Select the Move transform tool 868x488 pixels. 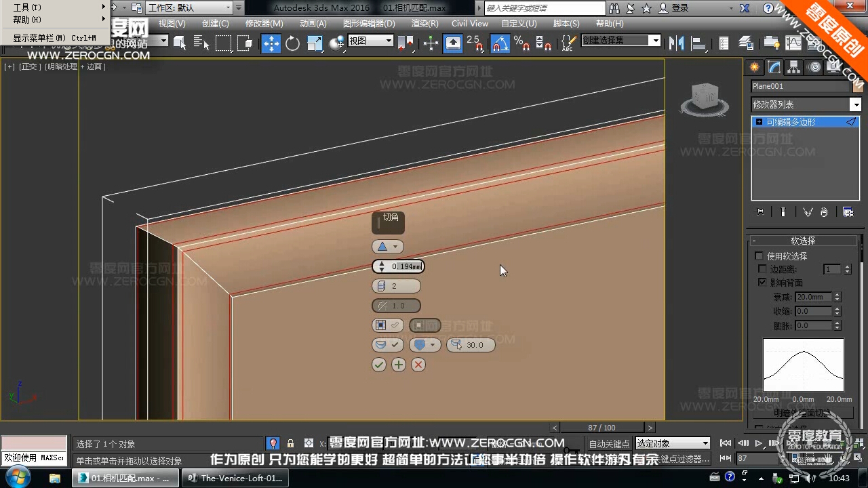coord(271,43)
